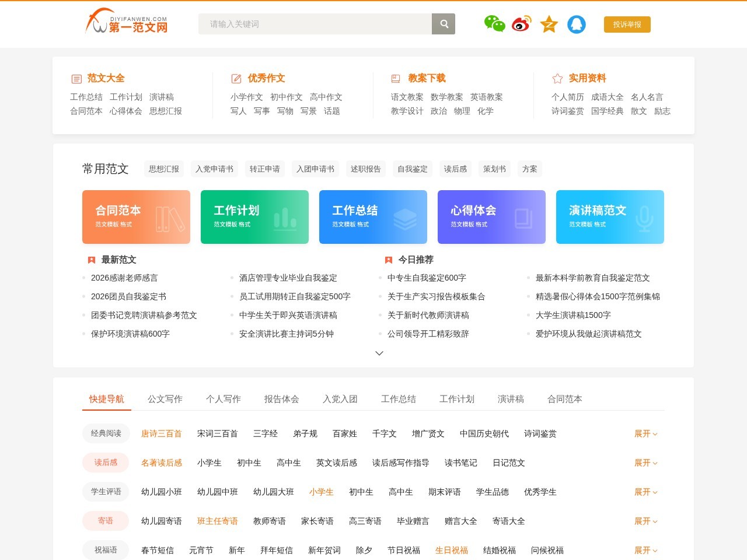The image size is (747, 560).
Task: Select the 祝福语 category pill
Action: pos(106,550)
